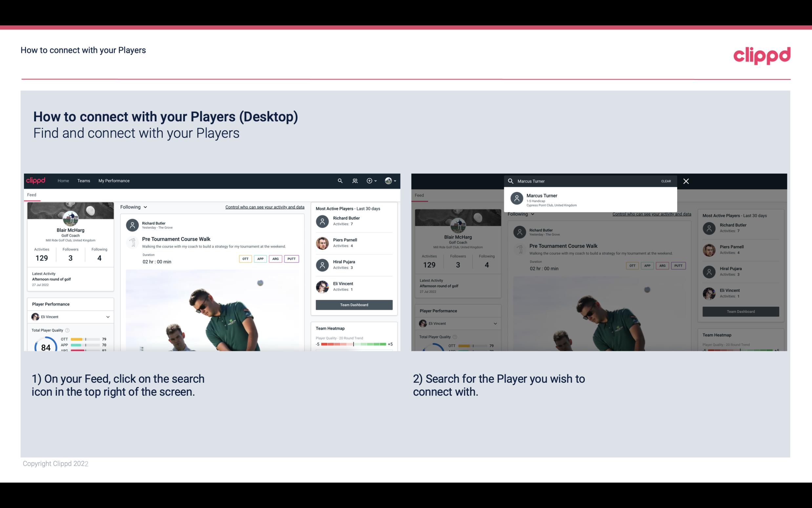Click the Team Dashboard button
This screenshot has width=812, height=508.
[354, 304]
